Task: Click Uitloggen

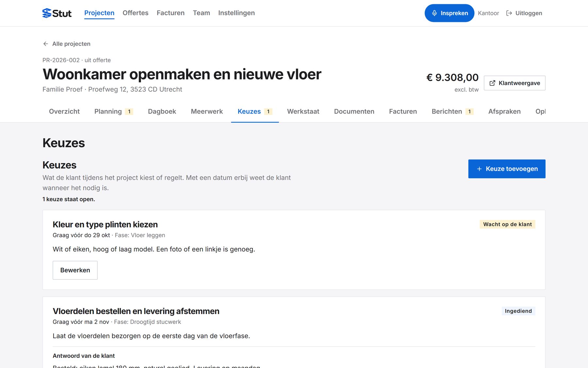Action: pyautogui.click(x=524, y=13)
